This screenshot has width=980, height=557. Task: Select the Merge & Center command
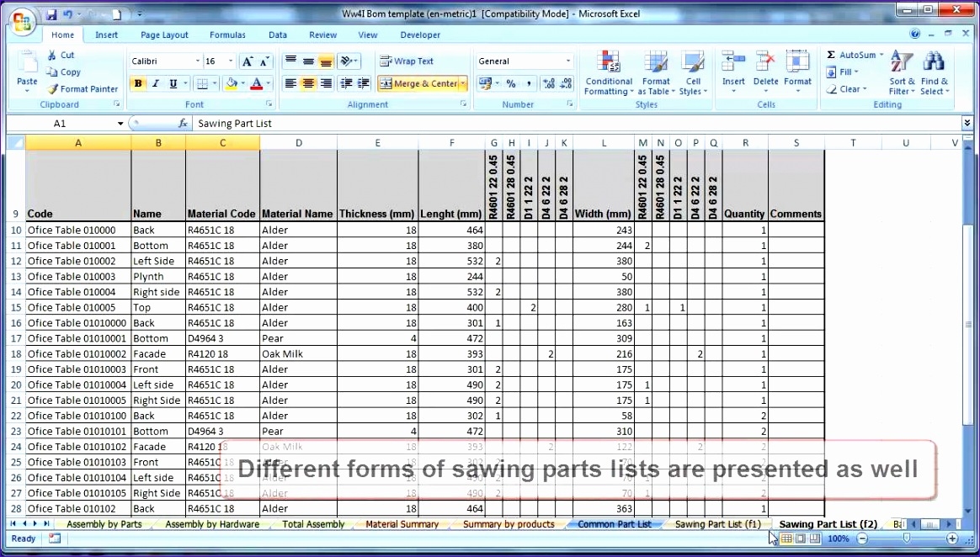point(417,84)
